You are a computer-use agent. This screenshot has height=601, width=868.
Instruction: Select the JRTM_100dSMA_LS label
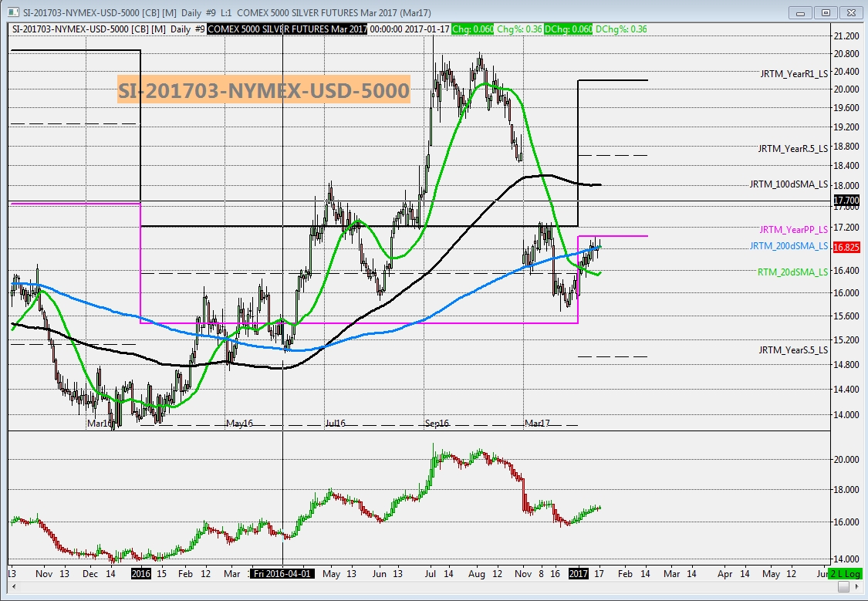tap(789, 184)
